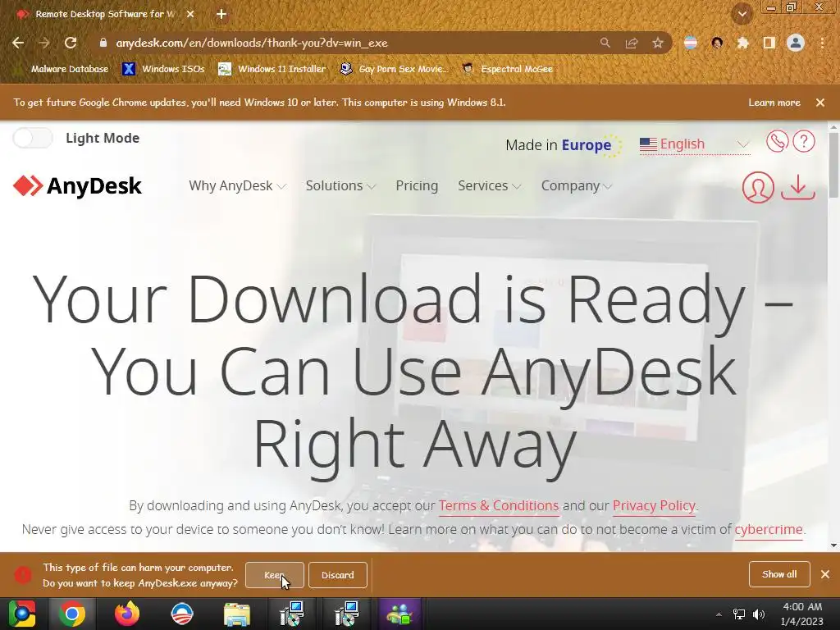Open Windows ISOs bookmark
The height and width of the screenshot is (630, 840).
coord(163,69)
